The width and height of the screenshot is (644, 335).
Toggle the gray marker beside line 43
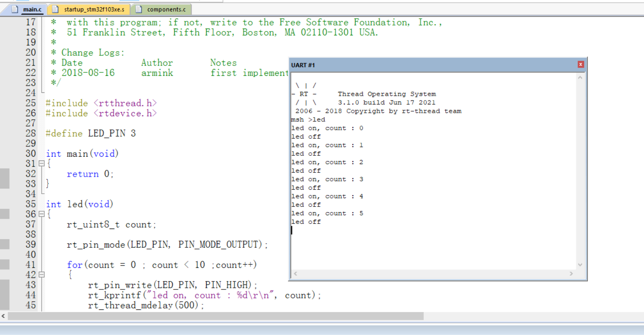(5, 284)
